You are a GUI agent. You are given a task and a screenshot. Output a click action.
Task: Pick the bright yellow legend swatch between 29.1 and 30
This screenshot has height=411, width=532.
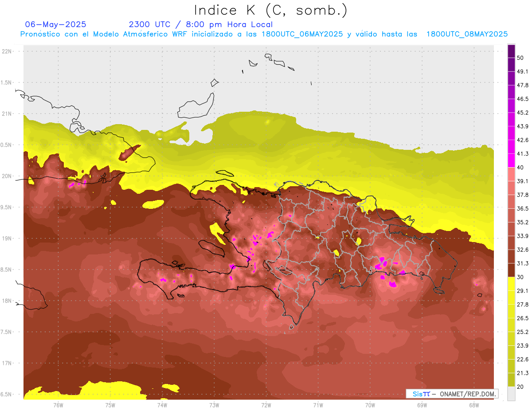pos(511,284)
